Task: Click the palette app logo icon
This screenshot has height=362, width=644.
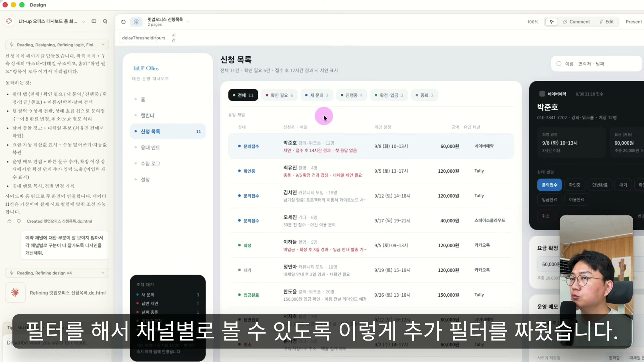Action: coord(9,21)
